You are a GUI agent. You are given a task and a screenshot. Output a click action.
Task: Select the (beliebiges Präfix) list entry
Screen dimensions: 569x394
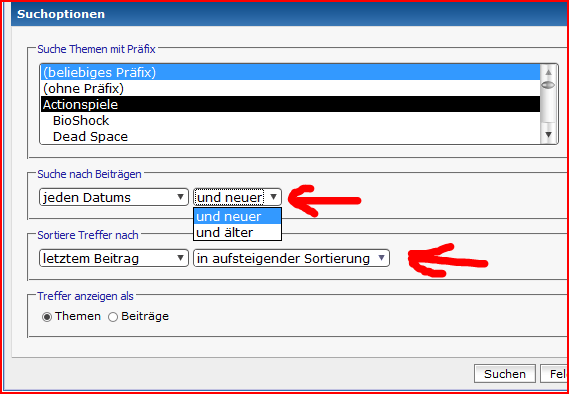pyautogui.click(x=290, y=73)
